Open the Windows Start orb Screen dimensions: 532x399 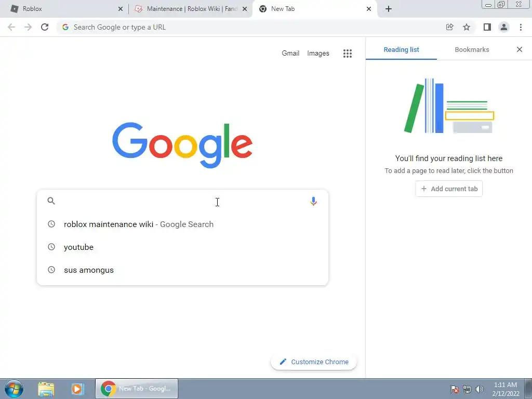pos(14,389)
